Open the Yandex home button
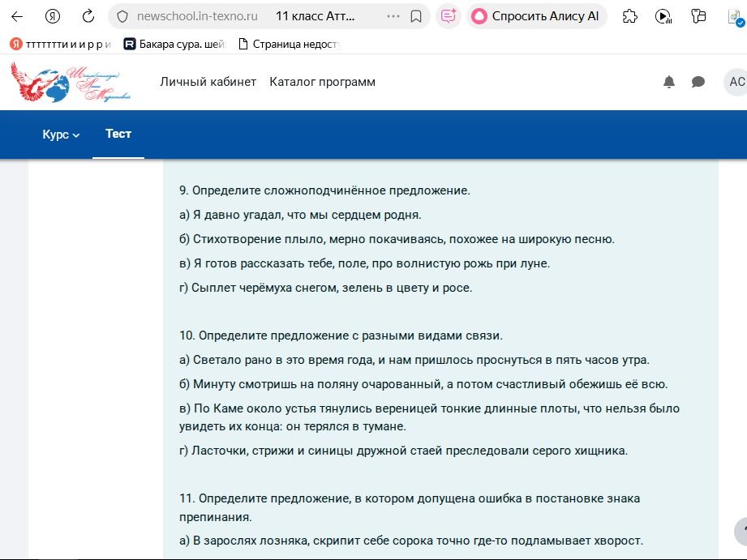Screen dimensions: 747x560 pos(53,17)
